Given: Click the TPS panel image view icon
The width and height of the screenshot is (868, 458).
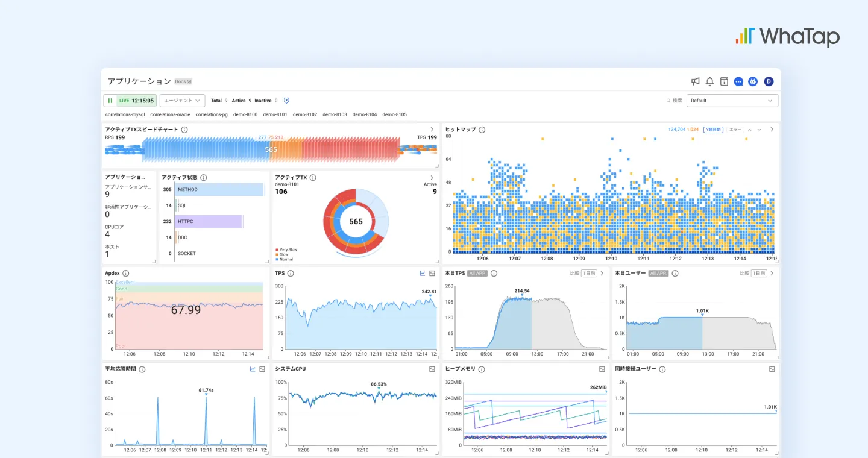Looking at the screenshot, I should [x=432, y=274].
